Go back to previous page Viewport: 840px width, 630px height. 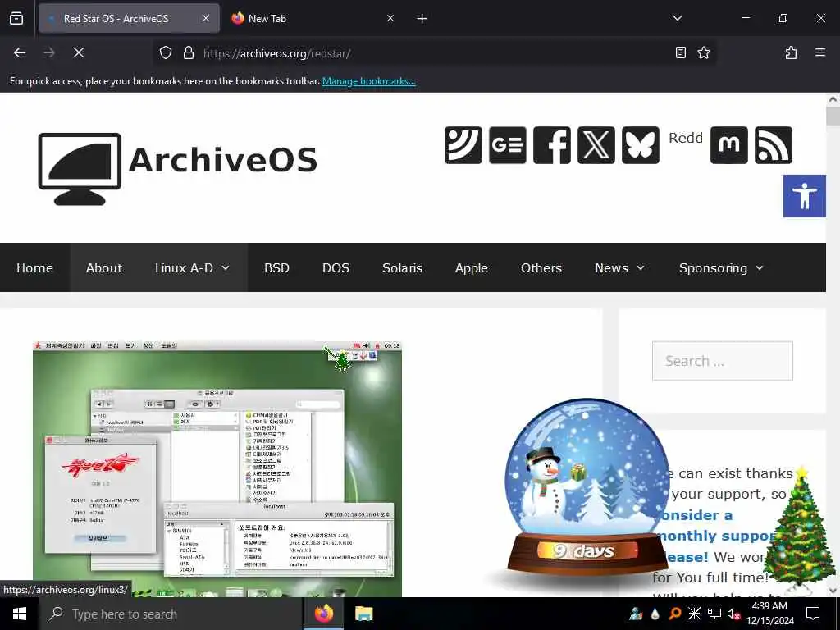pyautogui.click(x=20, y=52)
